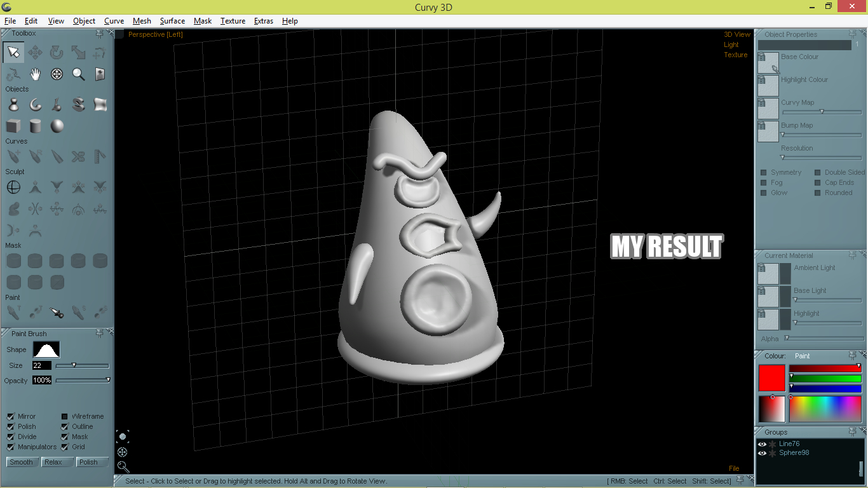Viewport: 868px width, 488px height.
Task: Pin the Paint Brush panel
Action: [100, 332]
